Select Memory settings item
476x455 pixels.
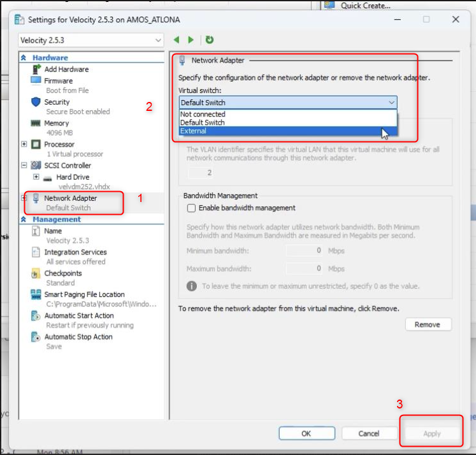pyautogui.click(x=57, y=123)
